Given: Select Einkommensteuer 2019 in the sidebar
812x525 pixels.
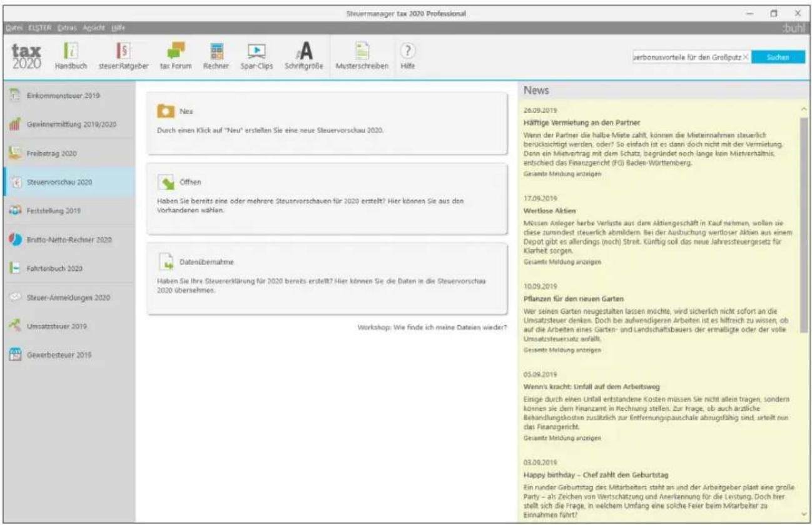Looking at the screenshot, I should [x=68, y=96].
